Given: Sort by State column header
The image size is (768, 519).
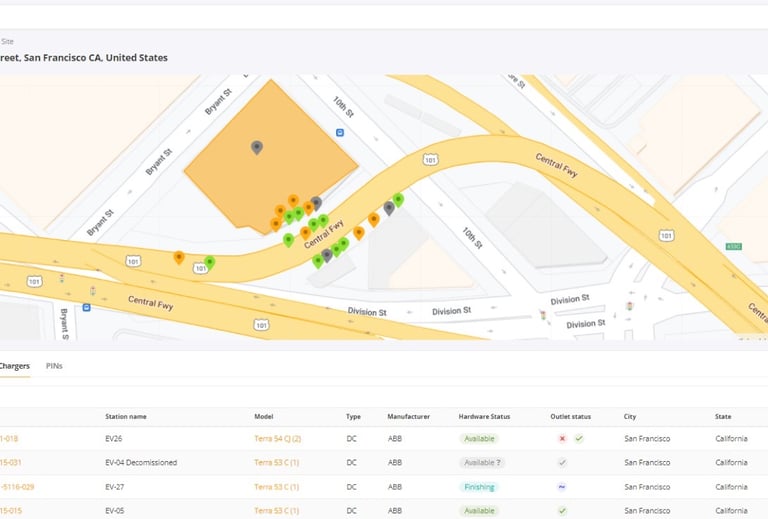Looking at the screenshot, I should click(723, 417).
